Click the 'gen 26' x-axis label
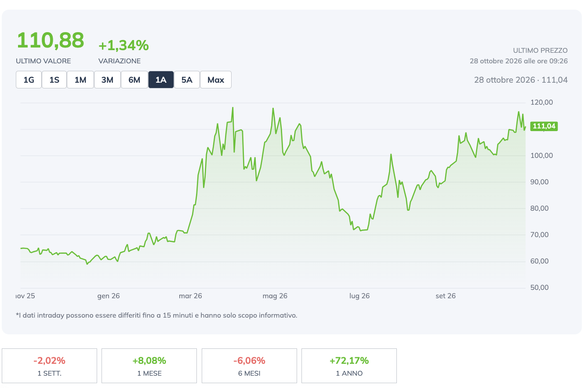Image resolution: width=588 pixels, height=388 pixels. [109, 296]
